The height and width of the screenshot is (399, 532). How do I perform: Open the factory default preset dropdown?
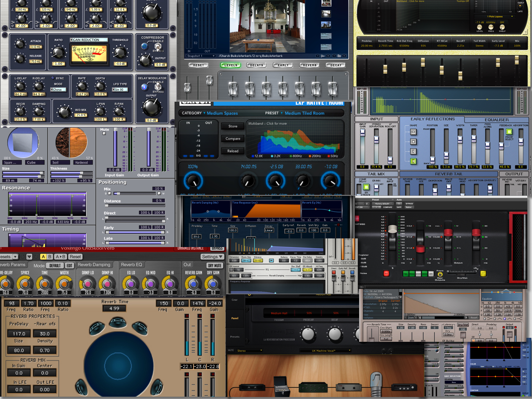383,203
